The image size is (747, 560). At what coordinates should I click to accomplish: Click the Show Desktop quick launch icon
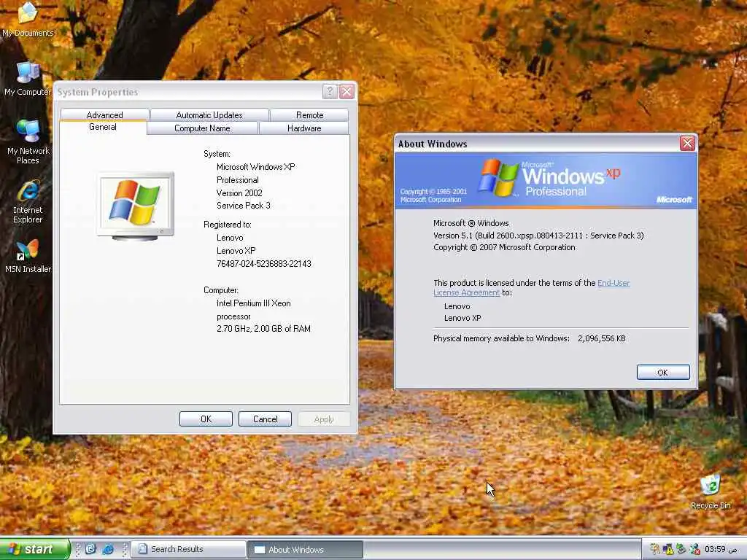(90, 549)
